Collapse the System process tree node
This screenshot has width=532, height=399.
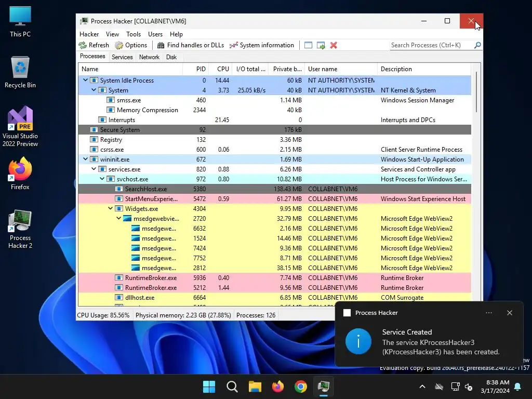tap(94, 90)
